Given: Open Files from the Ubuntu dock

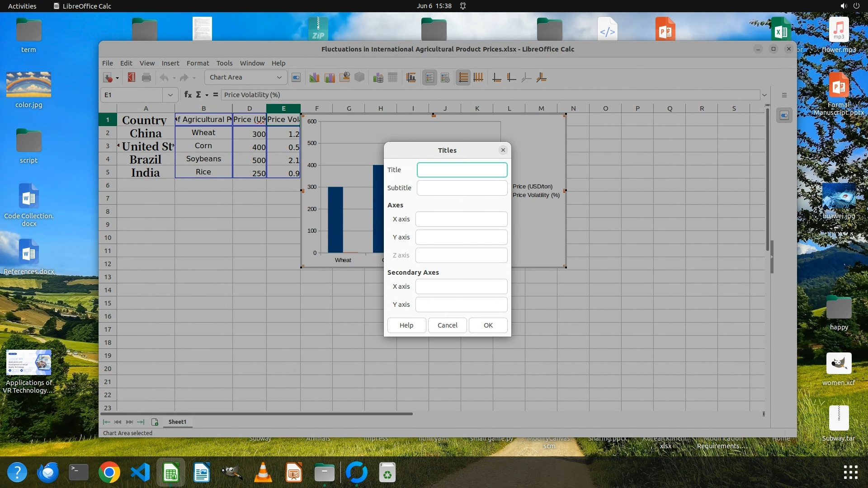Looking at the screenshot, I should [324, 473].
